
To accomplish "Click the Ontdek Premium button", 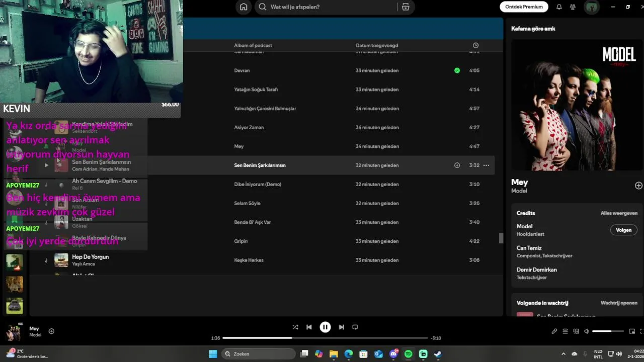I will tap(524, 7).
